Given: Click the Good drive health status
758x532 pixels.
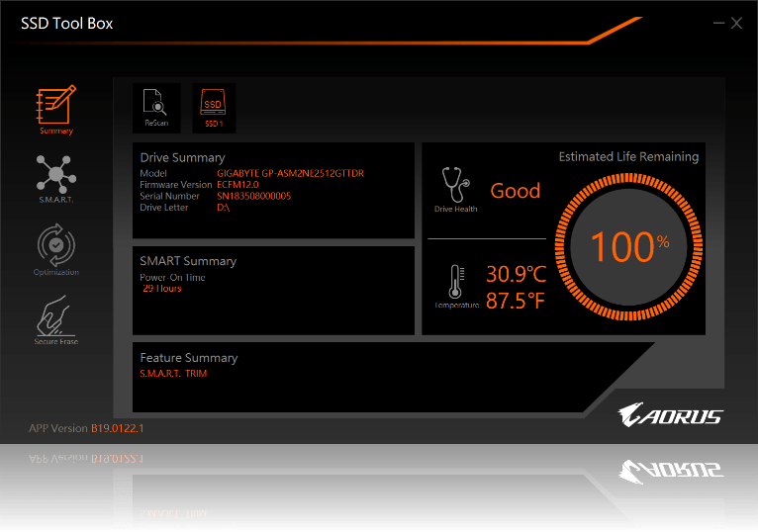Looking at the screenshot, I should (516, 191).
